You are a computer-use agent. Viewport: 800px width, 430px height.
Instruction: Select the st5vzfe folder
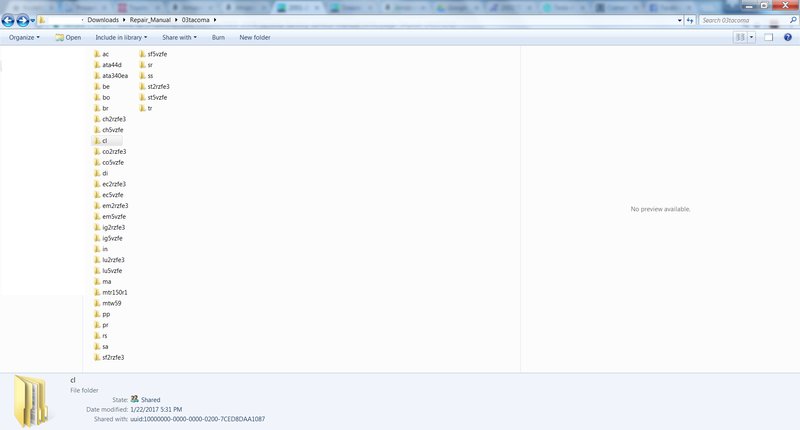pyautogui.click(x=153, y=97)
